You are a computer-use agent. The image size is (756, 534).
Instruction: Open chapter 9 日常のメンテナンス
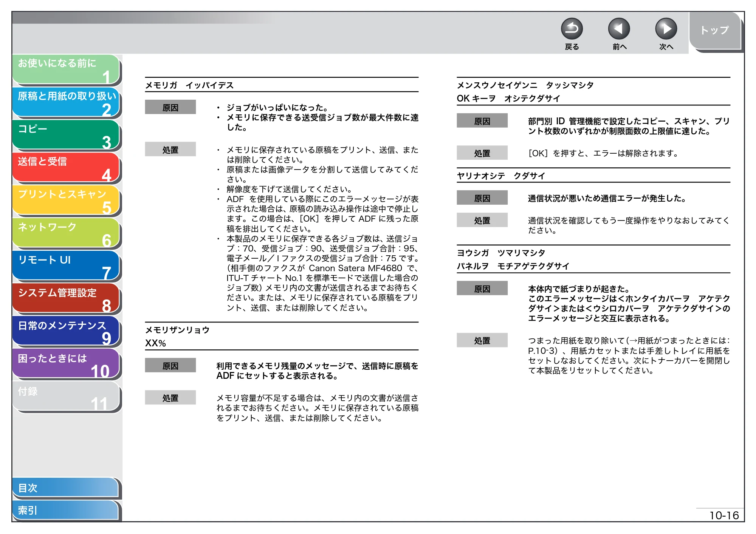(x=66, y=331)
